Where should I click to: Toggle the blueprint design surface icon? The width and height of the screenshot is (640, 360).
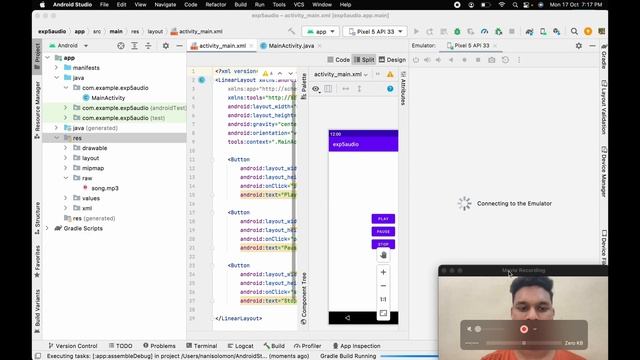pyautogui.click(x=328, y=89)
